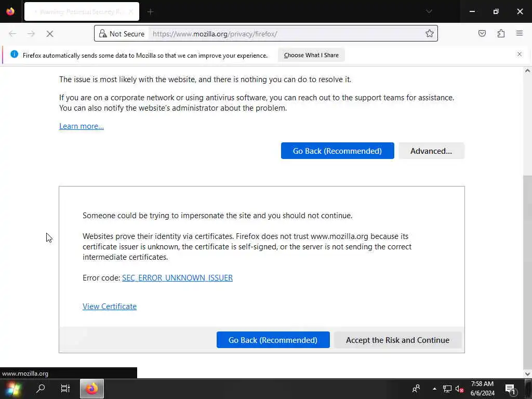Open the Windows Start menu
The image size is (532, 399).
(13, 389)
